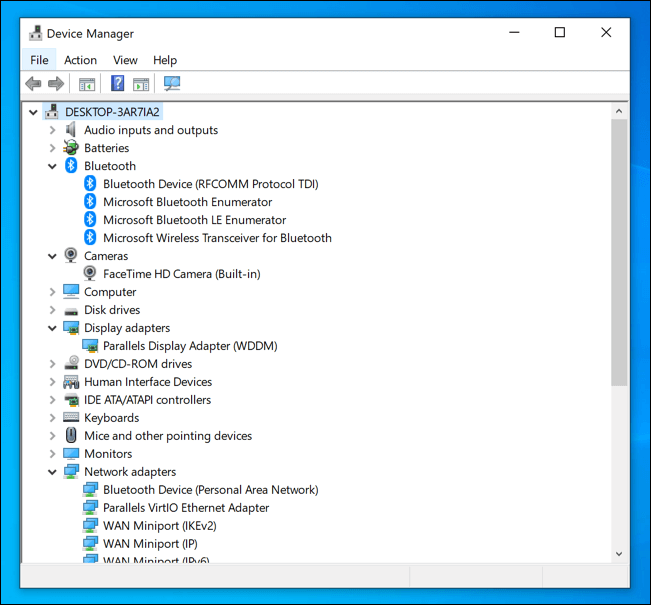Select the Human Interface Devices label
This screenshot has height=605, width=651.
(x=148, y=382)
